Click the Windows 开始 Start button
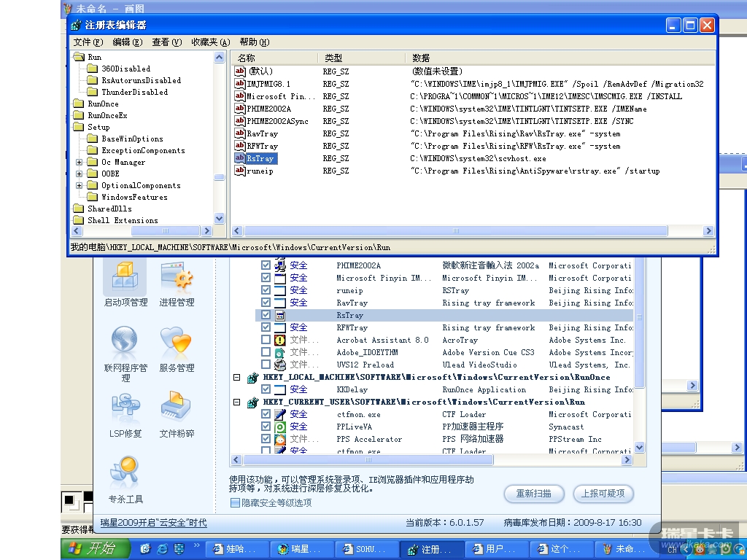The height and width of the screenshot is (560, 747). click(x=96, y=548)
